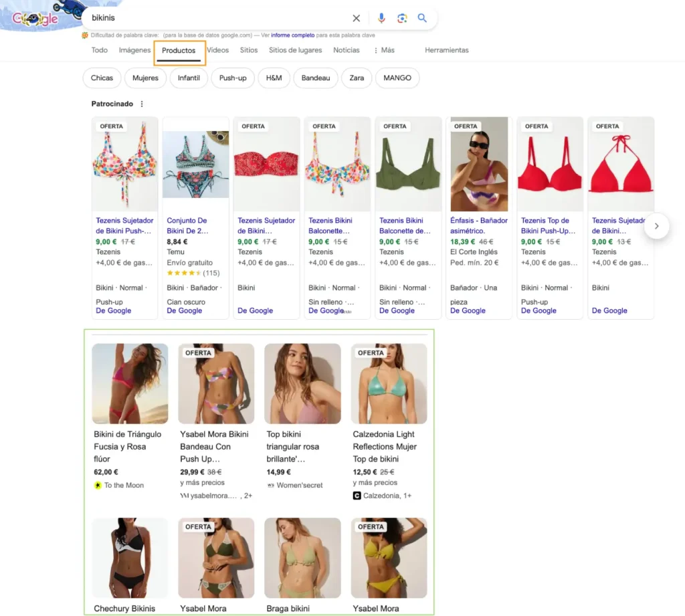Filter by the Chicas chip

[102, 78]
